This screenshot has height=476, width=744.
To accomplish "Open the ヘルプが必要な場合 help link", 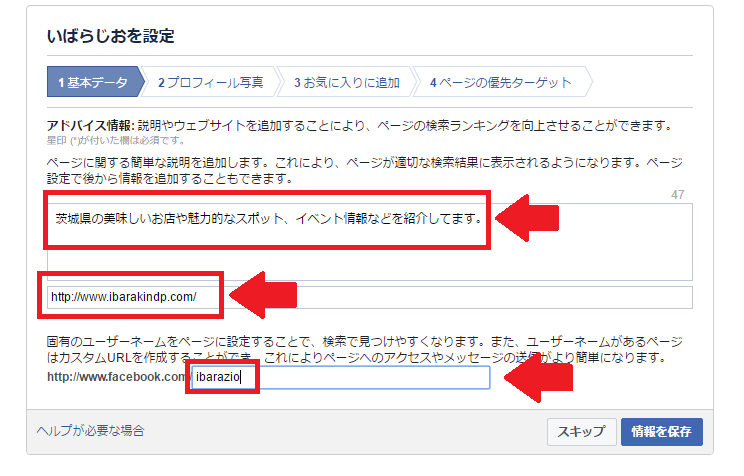I will (90, 430).
